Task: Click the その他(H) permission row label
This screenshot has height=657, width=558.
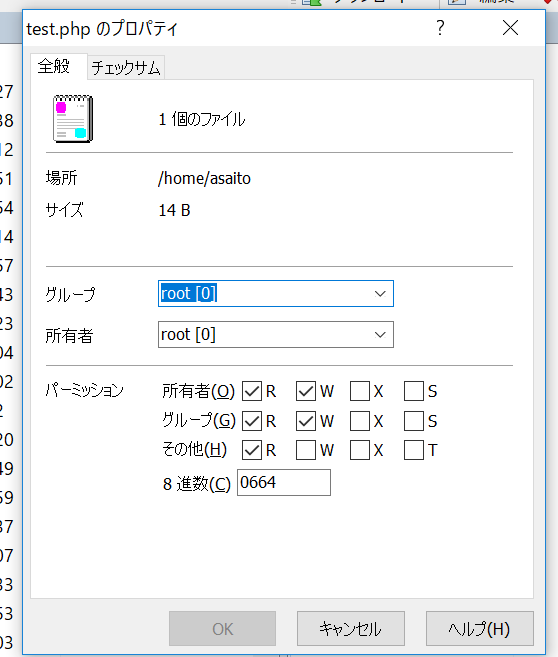Action: (194, 450)
